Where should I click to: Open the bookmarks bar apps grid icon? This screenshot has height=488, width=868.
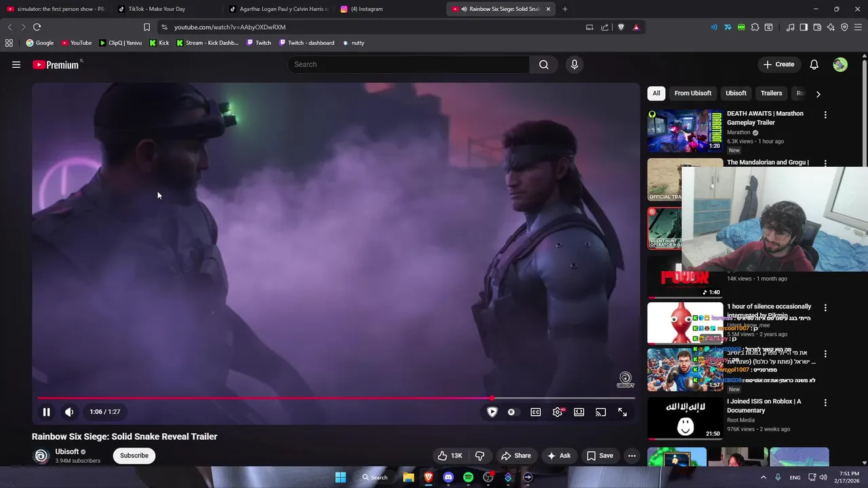point(9,43)
